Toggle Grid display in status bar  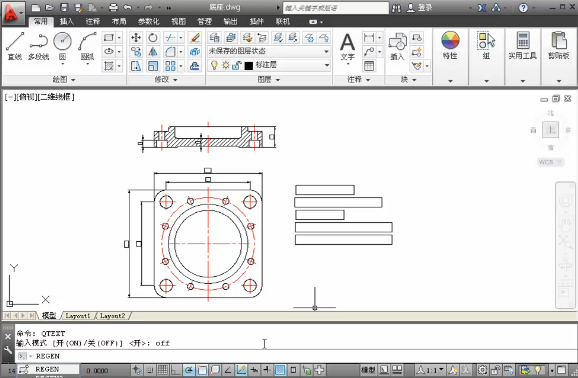coord(163,370)
